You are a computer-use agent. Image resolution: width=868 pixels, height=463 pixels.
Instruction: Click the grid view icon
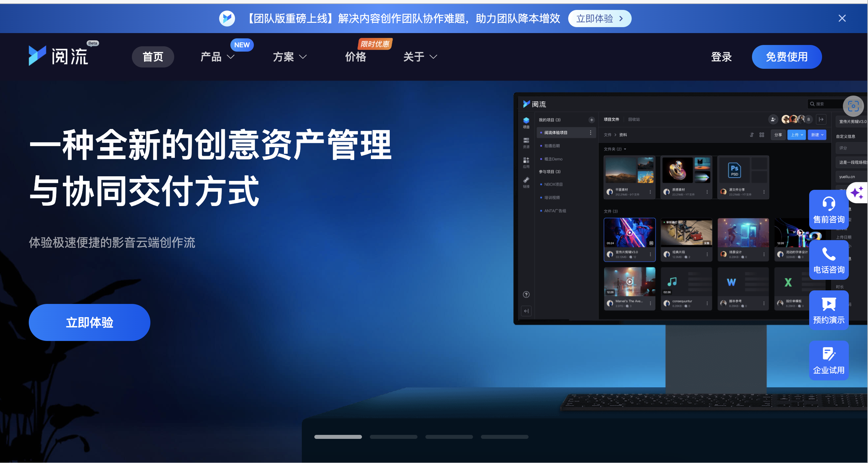762,135
